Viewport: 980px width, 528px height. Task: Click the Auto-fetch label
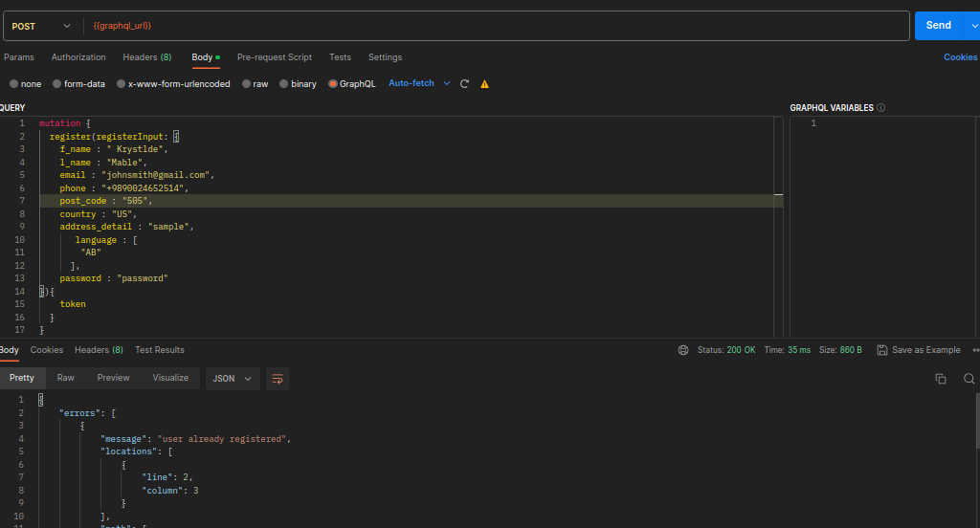pos(412,83)
